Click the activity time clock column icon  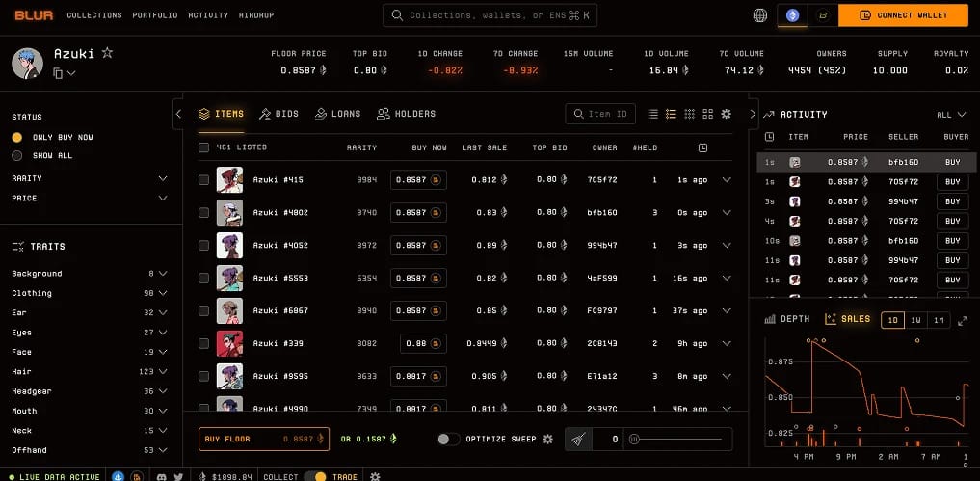[769, 136]
